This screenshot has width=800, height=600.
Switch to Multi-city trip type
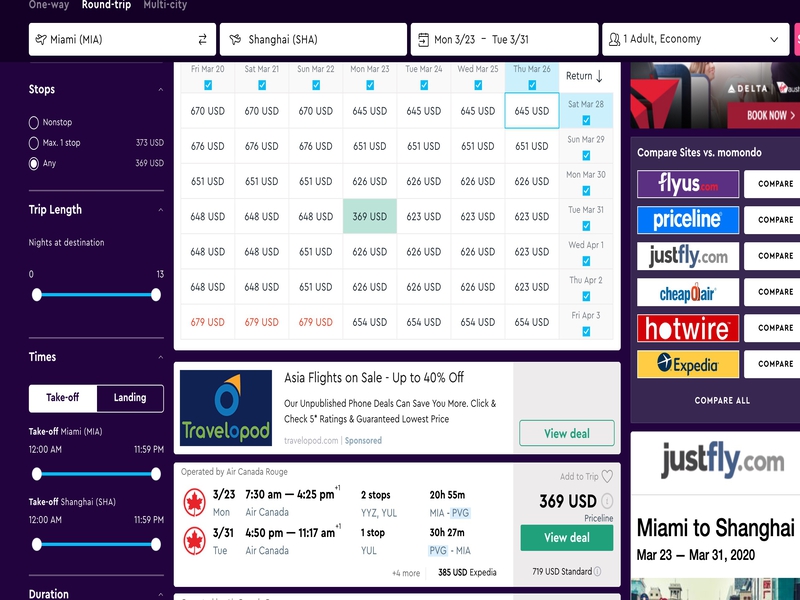pos(165,5)
